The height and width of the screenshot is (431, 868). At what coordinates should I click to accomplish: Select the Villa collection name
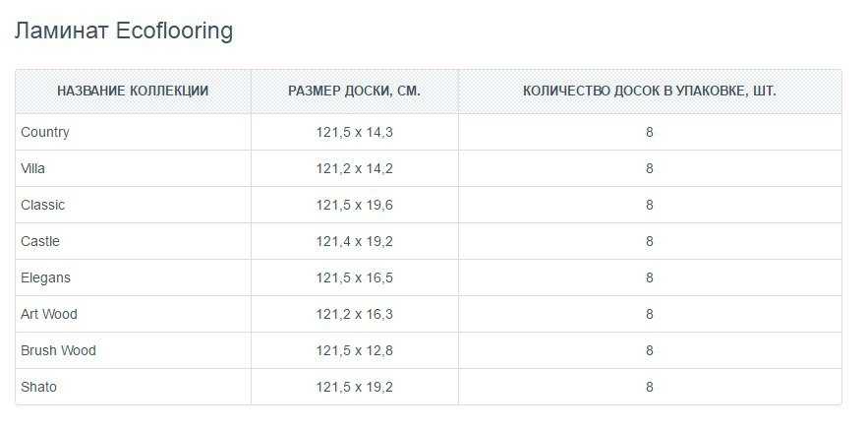click(x=32, y=168)
